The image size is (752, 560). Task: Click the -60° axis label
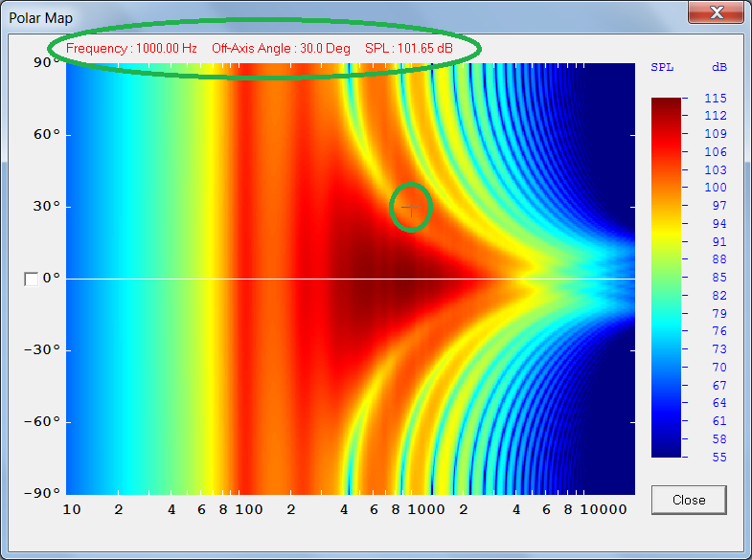pyautogui.click(x=42, y=422)
